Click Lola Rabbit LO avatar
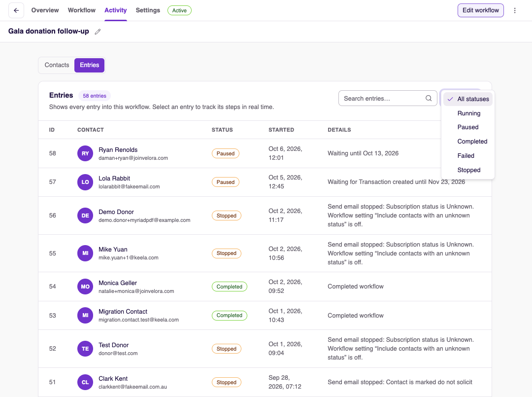The height and width of the screenshot is (397, 532). [x=85, y=182]
